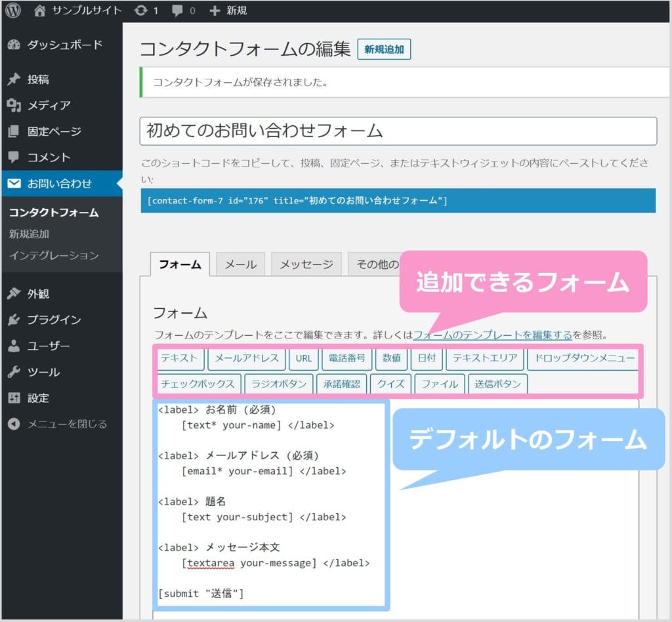Screen dimensions: 672x622
Task: Click メニューを閉じる to collapse sidebar
Action: tap(67, 424)
